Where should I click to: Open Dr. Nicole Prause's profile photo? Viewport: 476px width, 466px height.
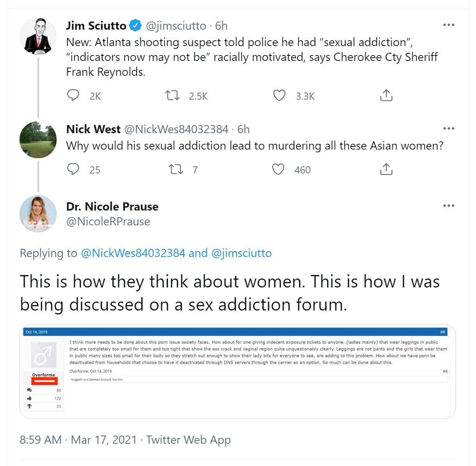pos(38,214)
